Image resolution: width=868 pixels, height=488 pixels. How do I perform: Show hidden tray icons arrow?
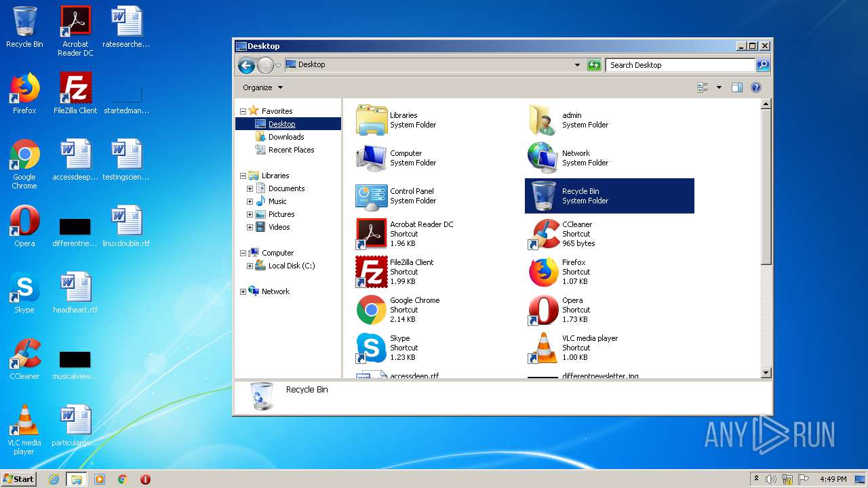756,479
